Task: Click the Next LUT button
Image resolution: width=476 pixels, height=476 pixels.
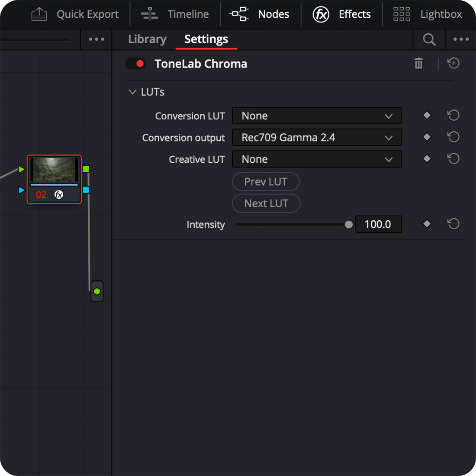Action: (266, 203)
